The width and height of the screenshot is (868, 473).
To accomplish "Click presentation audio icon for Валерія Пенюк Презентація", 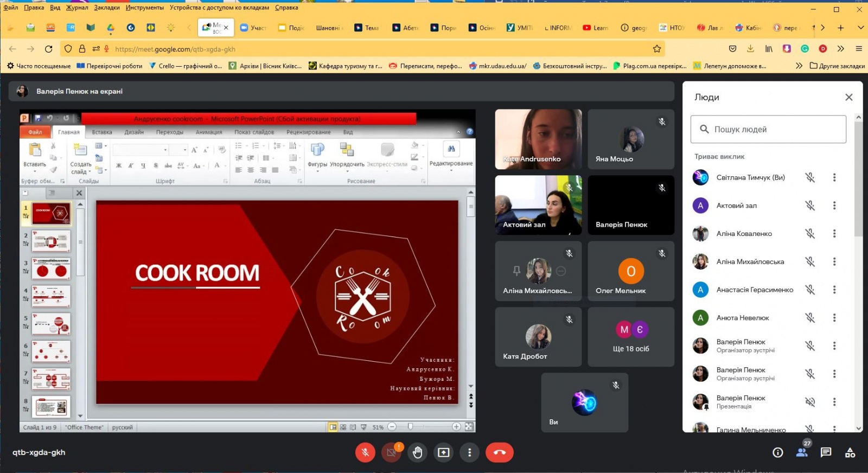I will point(810,402).
